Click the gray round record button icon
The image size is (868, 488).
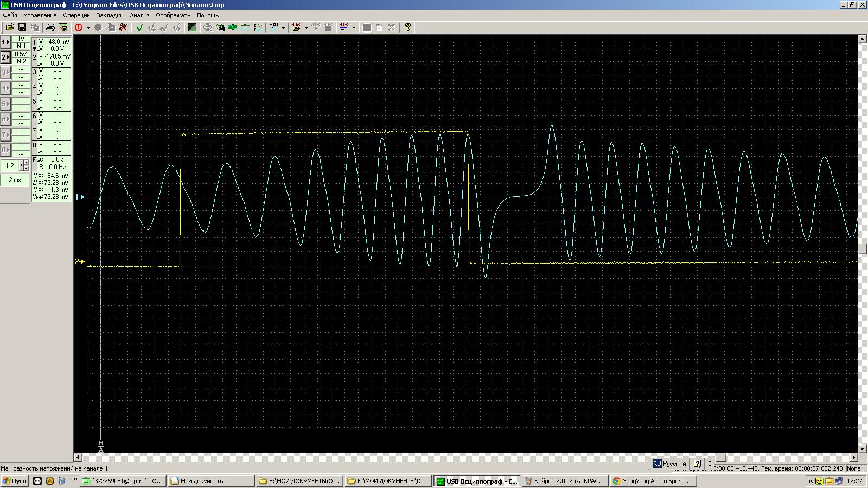pos(98,27)
